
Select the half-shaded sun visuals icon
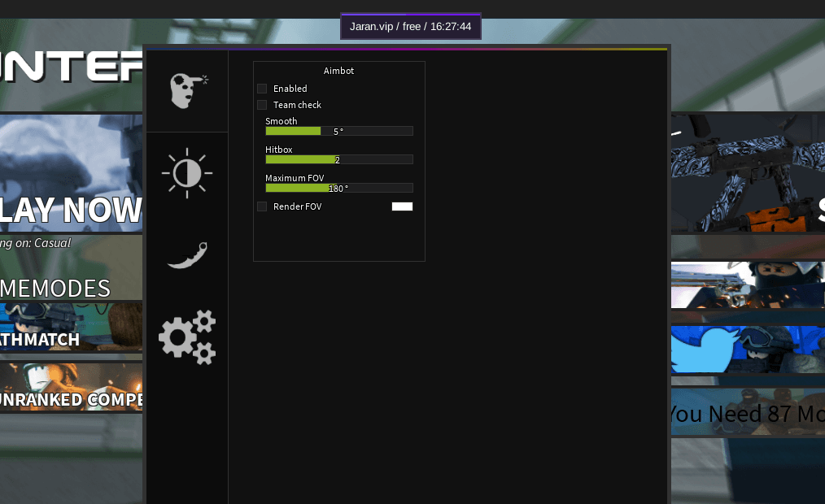tap(186, 172)
